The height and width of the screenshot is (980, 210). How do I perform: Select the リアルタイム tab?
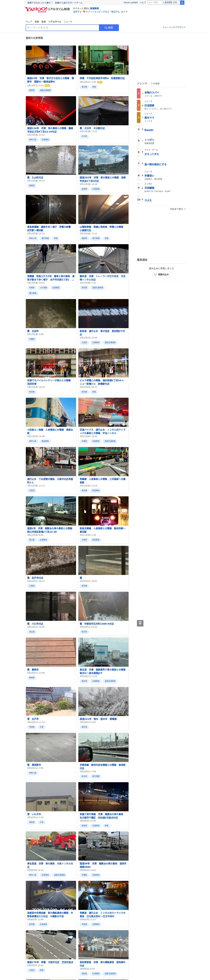55,22
